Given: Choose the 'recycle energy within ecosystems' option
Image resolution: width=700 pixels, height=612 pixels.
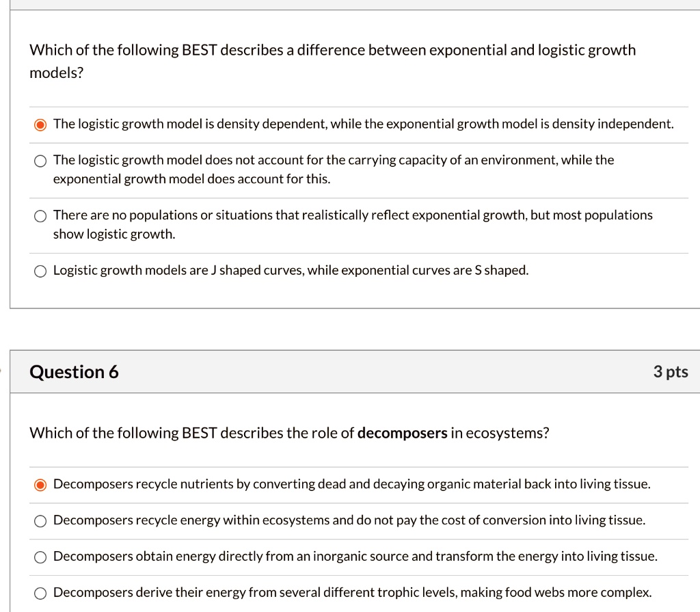Looking at the screenshot, I should [x=40, y=520].
